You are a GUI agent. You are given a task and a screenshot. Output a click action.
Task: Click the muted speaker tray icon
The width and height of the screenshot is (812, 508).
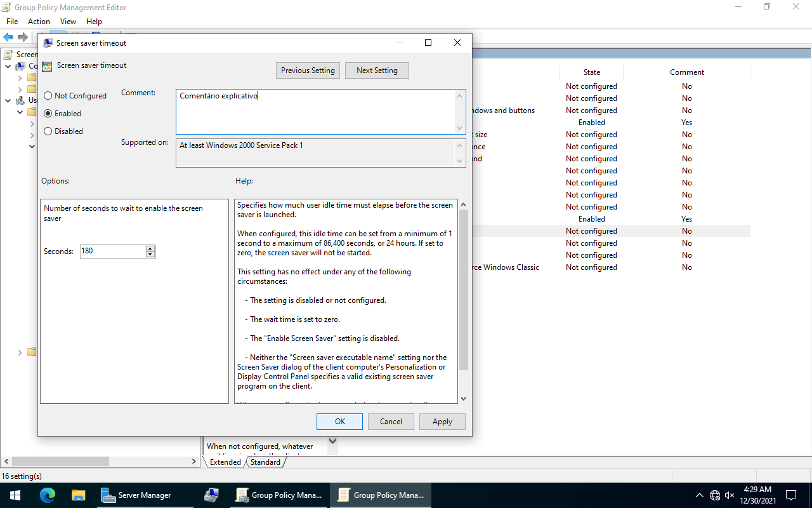730,495
